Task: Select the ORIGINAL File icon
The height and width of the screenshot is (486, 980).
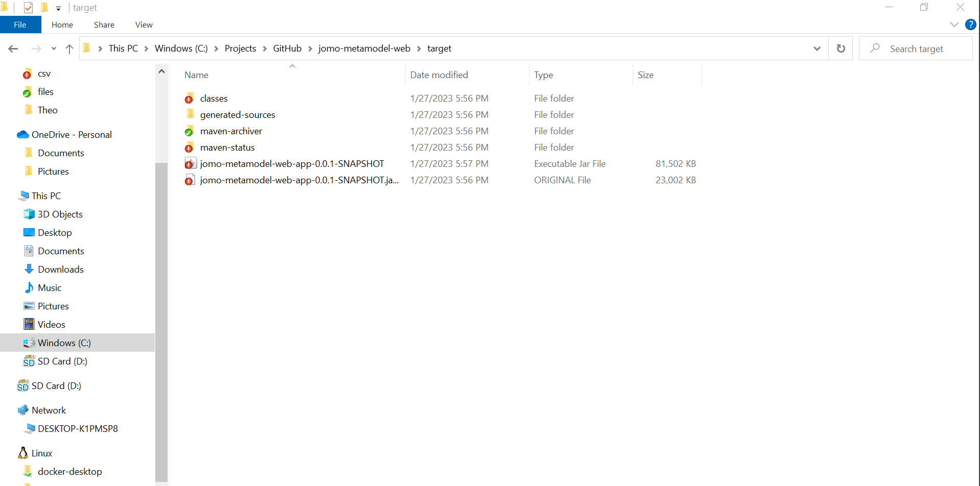Action: pos(189,180)
